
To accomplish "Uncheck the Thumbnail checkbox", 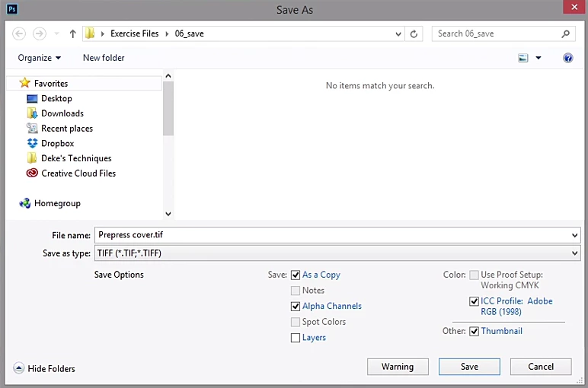I will 474,331.
